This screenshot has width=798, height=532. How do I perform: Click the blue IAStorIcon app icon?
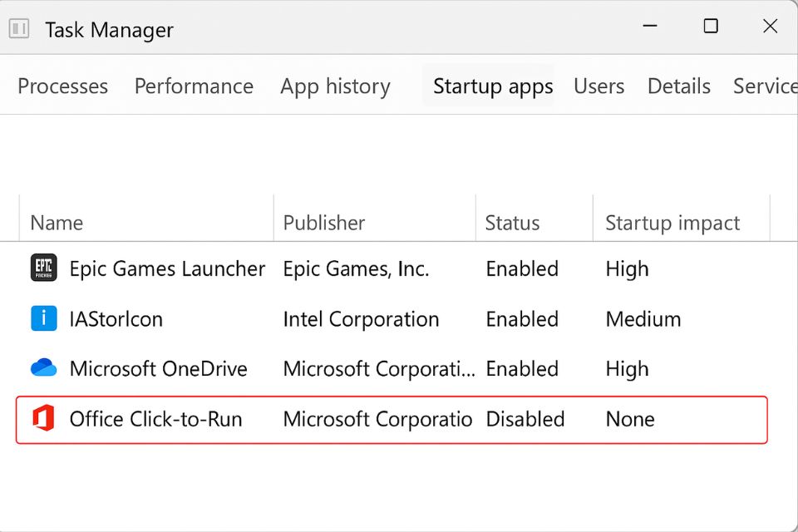pos(44,319)
